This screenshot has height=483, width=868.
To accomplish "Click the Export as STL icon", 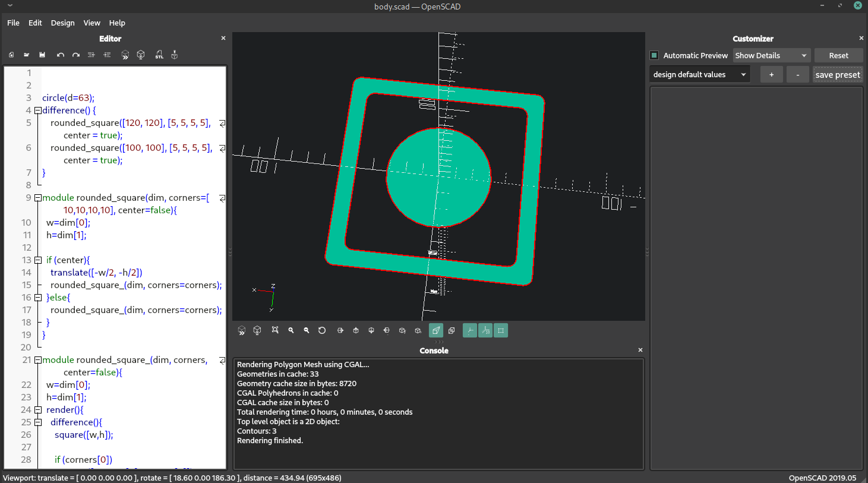I will [x=159, y=55].
